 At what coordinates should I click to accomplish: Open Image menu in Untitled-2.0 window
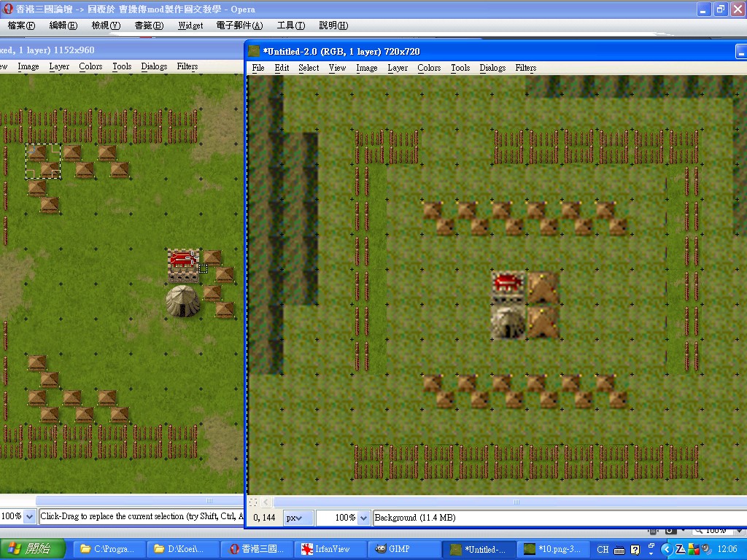coord(367,68)
